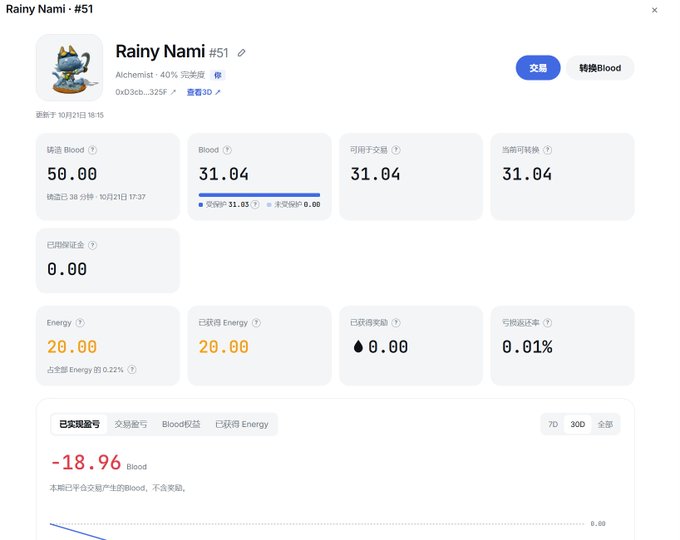The height and width of the screenshot is (540, 680).
Task: Open the 查看3D link
Action: click(x=203, y=92)
